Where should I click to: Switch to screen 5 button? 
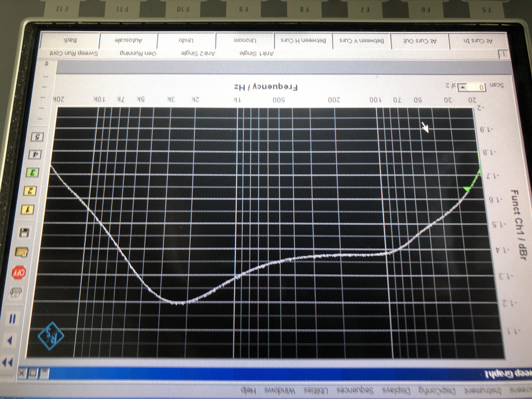37,137
